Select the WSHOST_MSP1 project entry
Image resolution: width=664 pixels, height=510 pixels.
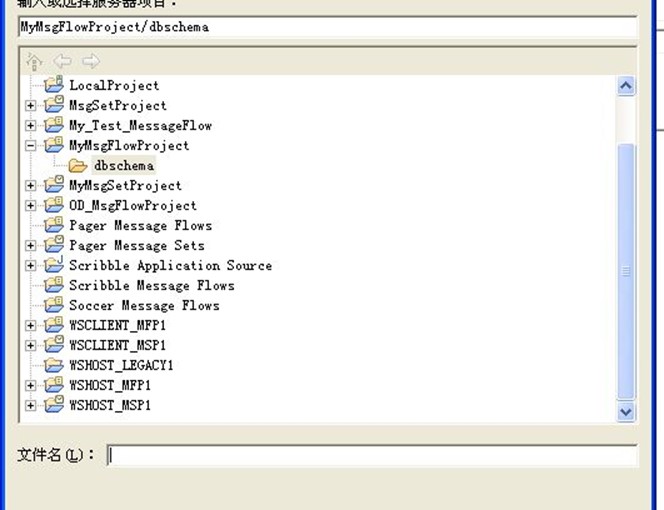tap(110, 406)
